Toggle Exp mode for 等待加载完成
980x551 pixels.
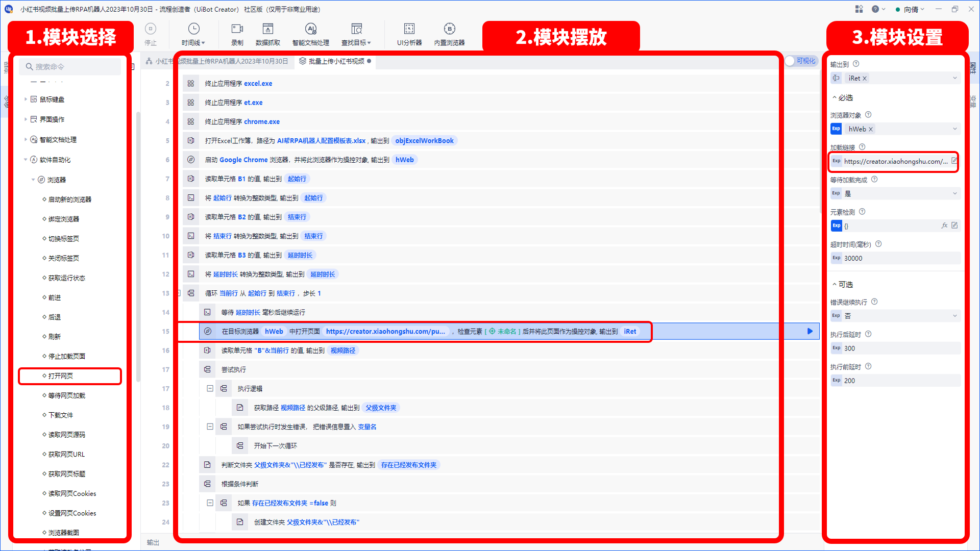[x=836, y=193]
